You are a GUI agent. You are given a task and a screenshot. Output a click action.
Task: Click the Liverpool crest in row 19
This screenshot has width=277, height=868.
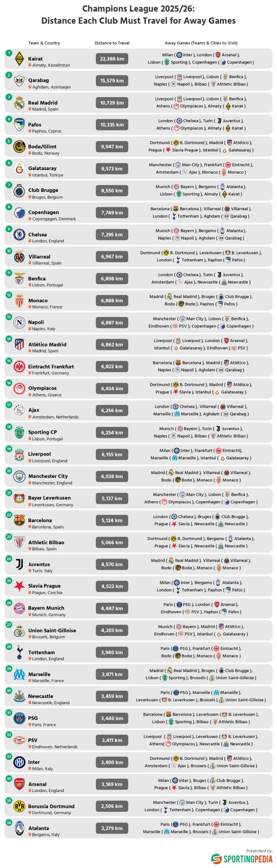pos(19,455)
